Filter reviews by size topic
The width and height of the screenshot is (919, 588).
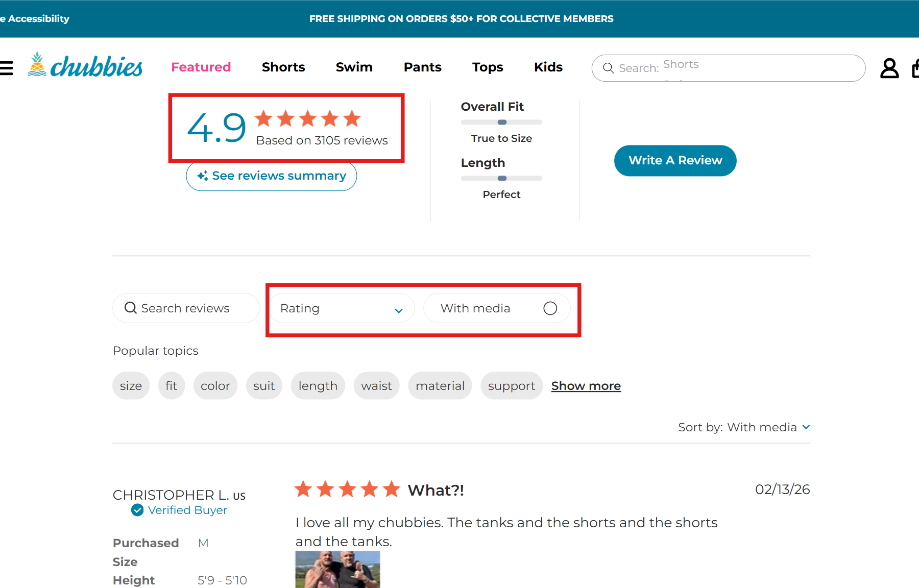[131, 386]
